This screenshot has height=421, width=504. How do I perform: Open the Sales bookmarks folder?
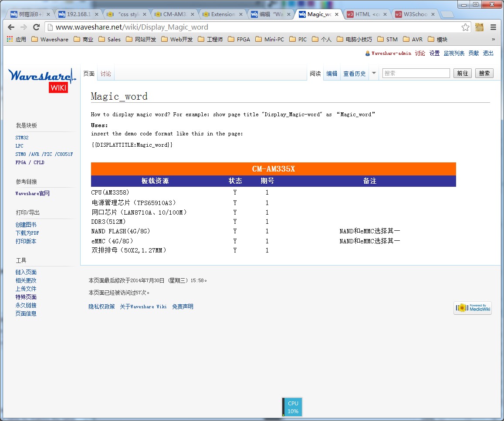tap(110, 40)
